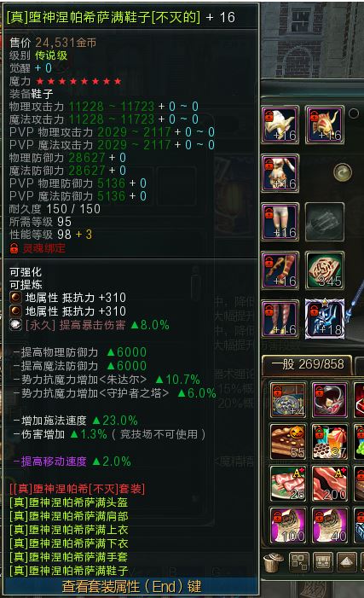Screen dimensions: 364x598
Task: Click the purple scroll stack of 100
Action: click(288, 525)
